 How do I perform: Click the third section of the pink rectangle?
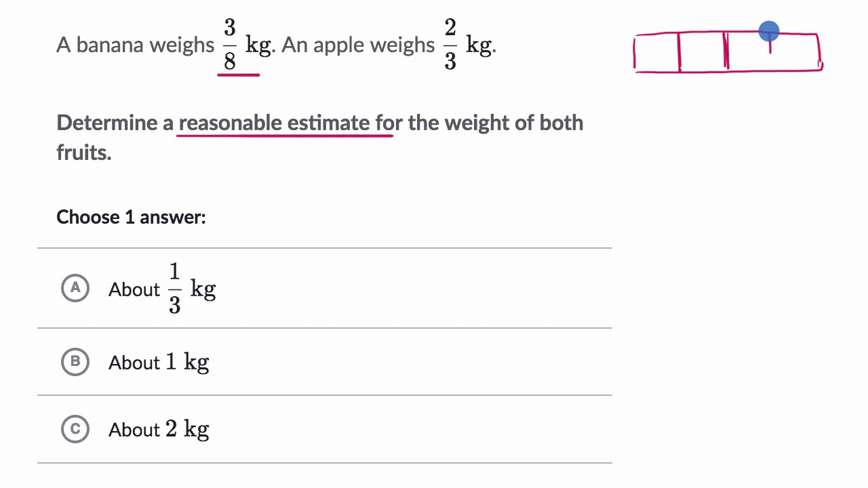click(748, 54)
